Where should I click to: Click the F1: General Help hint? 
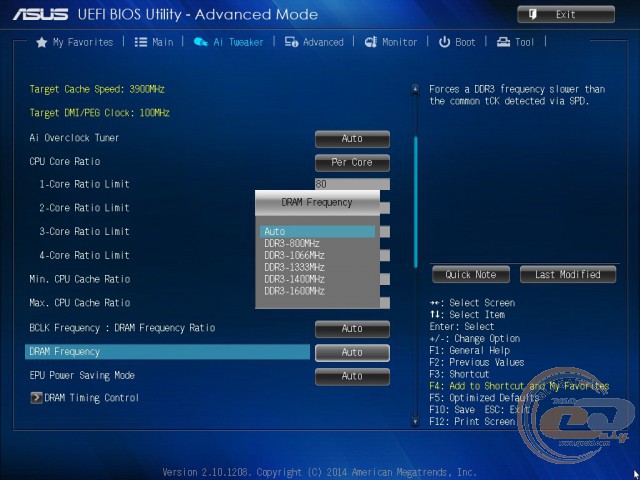pyautogui.click(x=469, y=350)
